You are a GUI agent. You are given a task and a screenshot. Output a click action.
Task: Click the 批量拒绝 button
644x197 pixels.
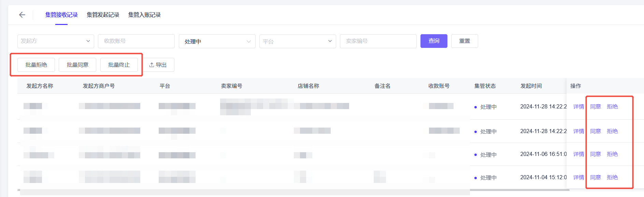tap(36, 65)
